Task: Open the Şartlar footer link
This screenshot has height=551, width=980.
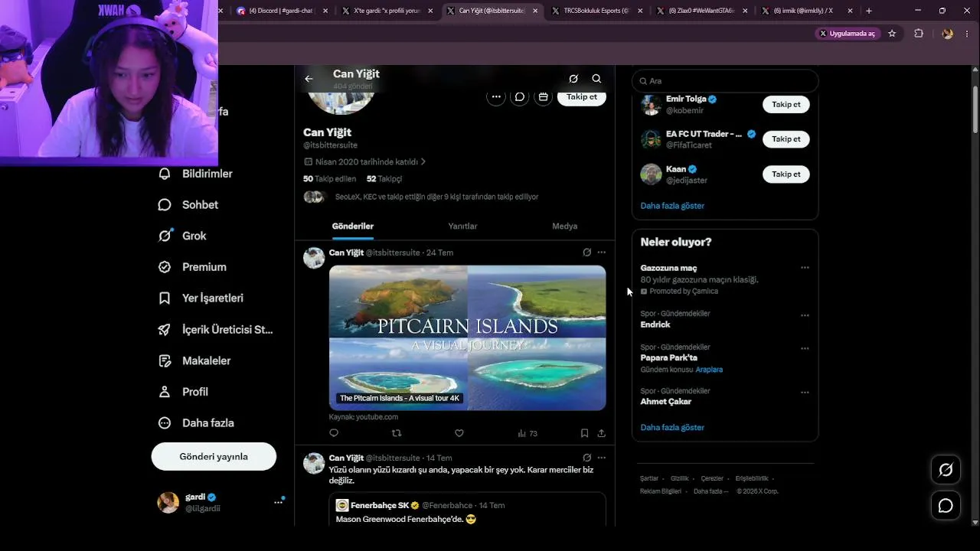Action: pyautogui.click(x=649, y=479)
